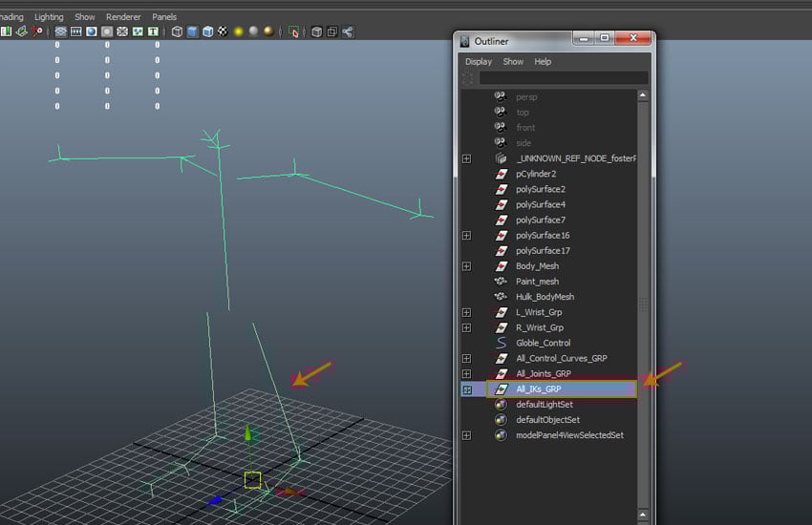Image resolution: width=812 pixels, height=525 pixels.
Task: Click the Outliner search filter field
Action: click(563, 78)
